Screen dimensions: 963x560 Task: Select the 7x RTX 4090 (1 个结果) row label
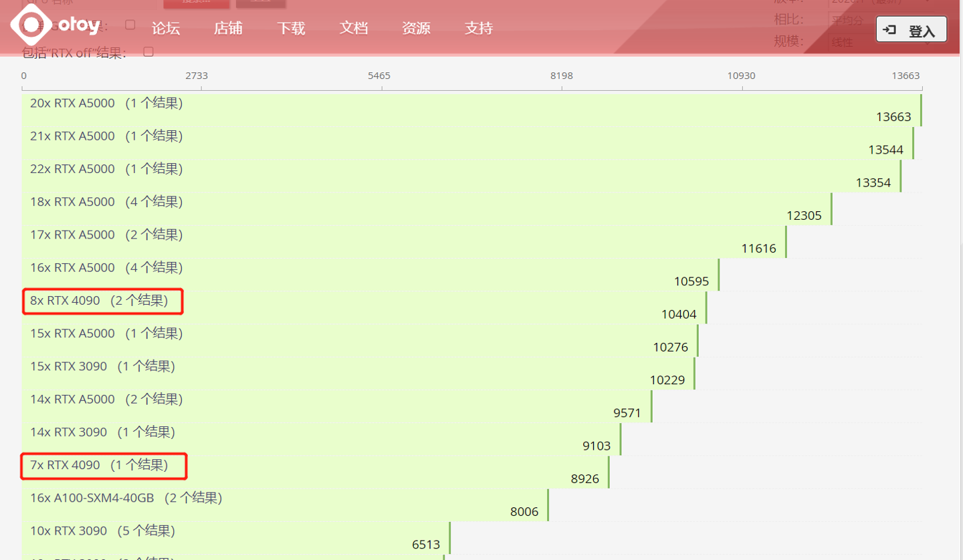point(99,464)
